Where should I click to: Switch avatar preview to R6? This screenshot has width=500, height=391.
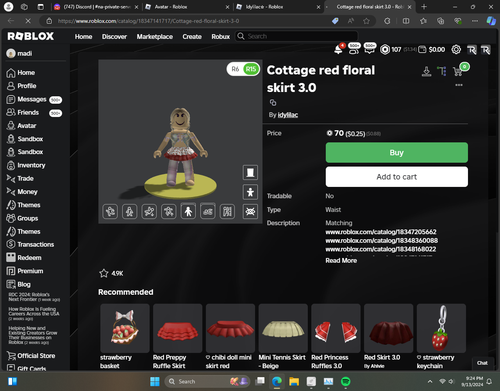[x=235, y=69]
